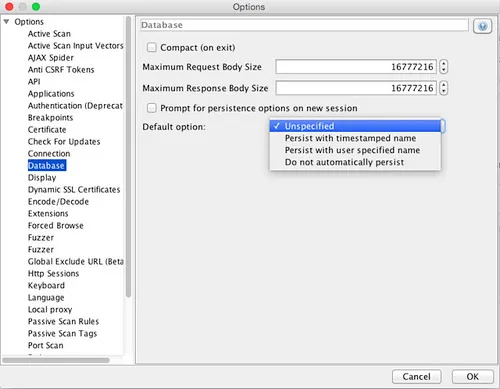Open Http Sessions options entry
The height and width of the screenshot is (389, 500).
53,274
